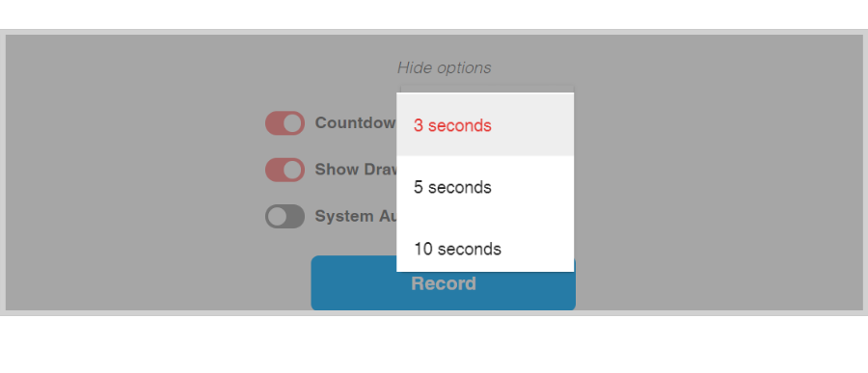Pick the 10 seconds countdown option

point(485,245)
